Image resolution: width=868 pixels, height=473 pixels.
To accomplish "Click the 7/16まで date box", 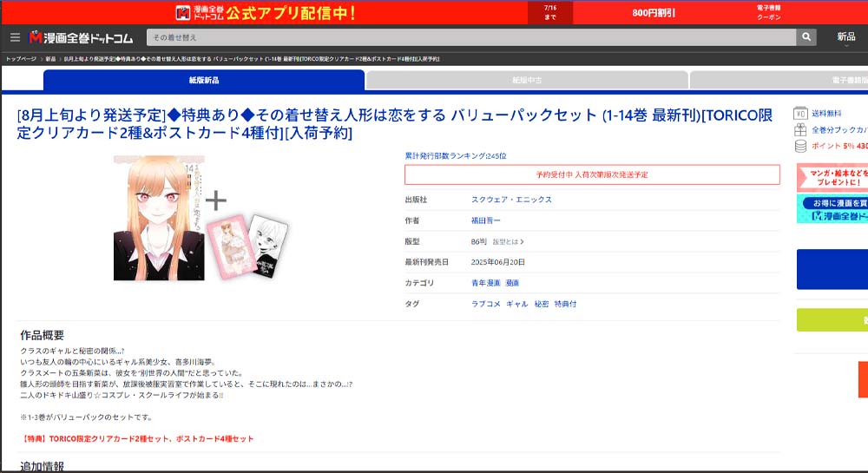I will click(550, 13).
